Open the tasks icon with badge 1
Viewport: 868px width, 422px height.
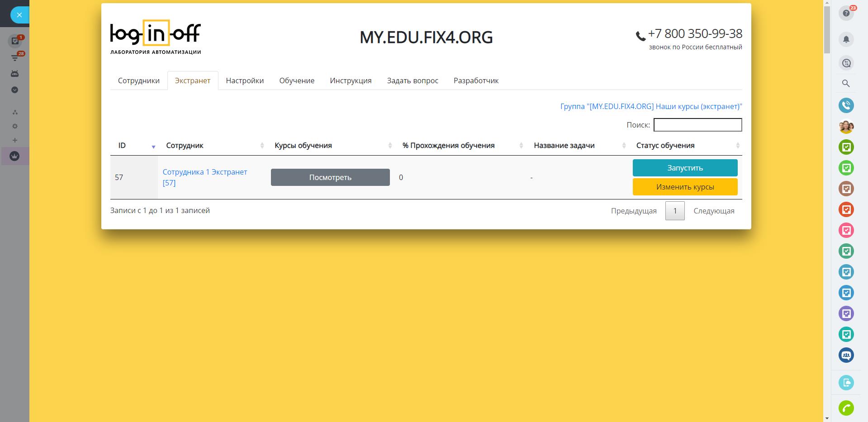[15, 41]
